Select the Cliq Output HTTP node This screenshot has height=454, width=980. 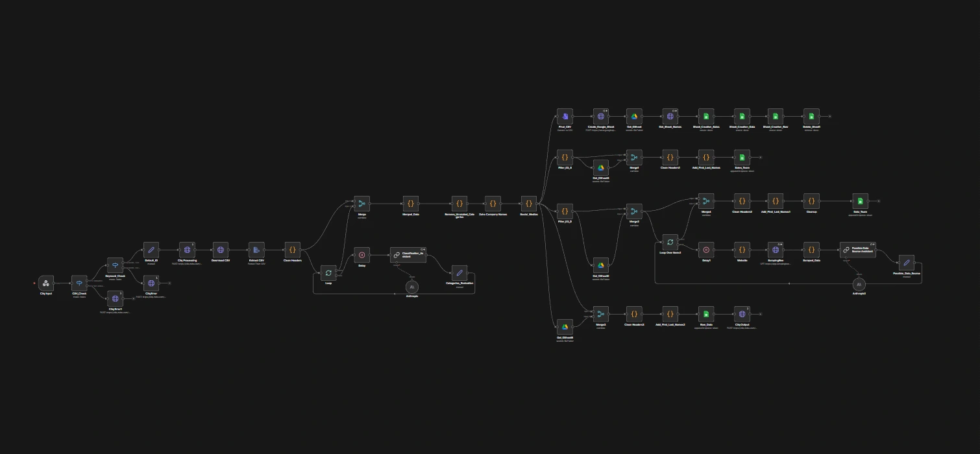coord(742,314)
